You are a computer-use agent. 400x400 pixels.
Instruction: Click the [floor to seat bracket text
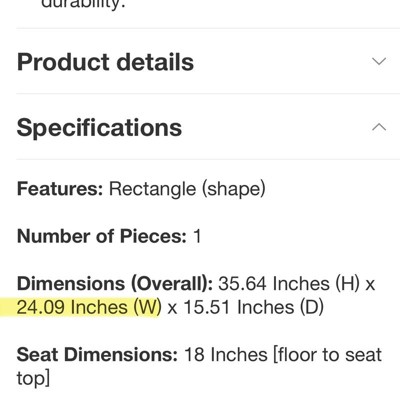327,355
